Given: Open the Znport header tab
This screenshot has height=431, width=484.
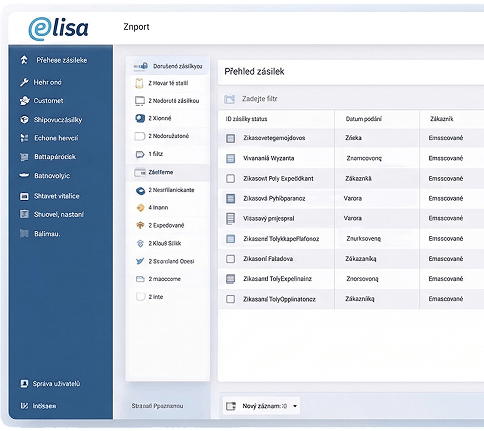Looking at the screenshot, I should click(136, 27).
